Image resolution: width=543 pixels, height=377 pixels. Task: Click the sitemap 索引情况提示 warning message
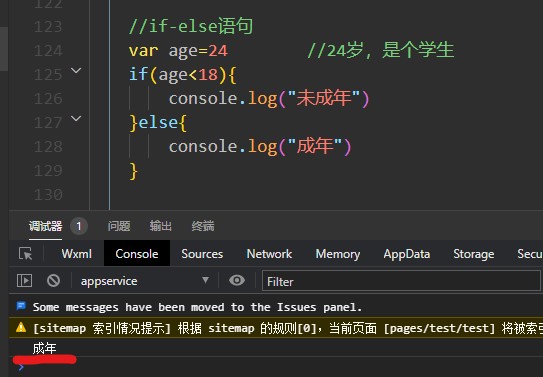[276, 327]
